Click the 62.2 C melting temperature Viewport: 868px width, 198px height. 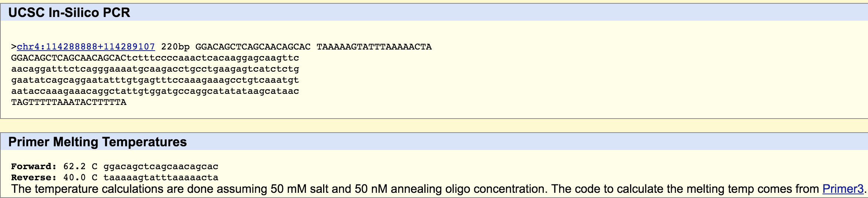[x=80, y=167]
